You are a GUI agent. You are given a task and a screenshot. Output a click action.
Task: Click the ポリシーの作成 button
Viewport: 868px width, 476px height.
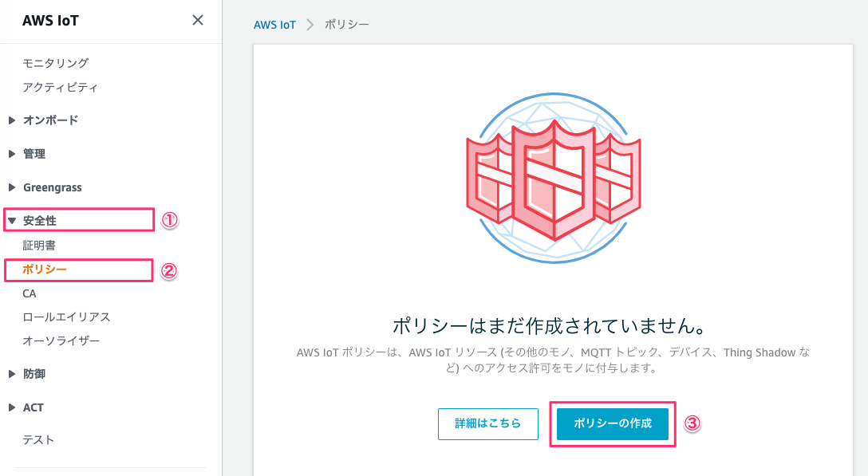coord(612,424)
